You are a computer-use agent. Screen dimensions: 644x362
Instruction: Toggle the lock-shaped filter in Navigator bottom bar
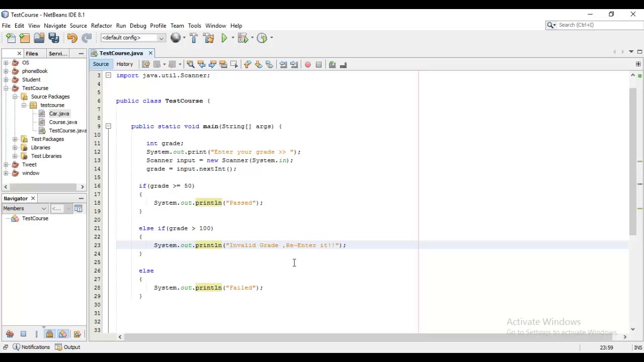click(x=49, y=334)
